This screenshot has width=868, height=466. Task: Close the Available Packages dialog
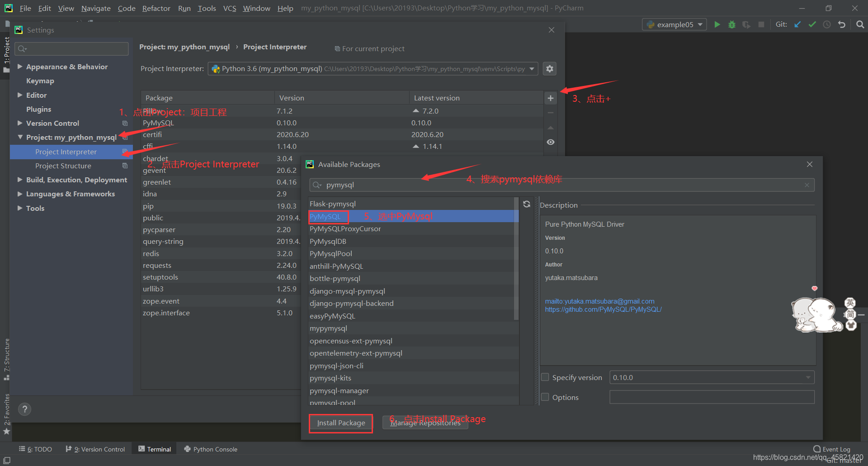[810, 164]
